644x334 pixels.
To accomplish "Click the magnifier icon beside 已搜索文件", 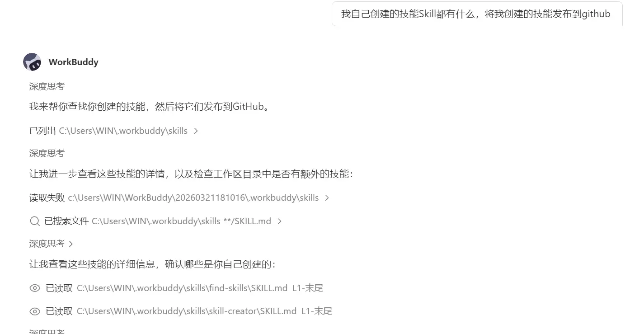I will [x=35, y=221].
